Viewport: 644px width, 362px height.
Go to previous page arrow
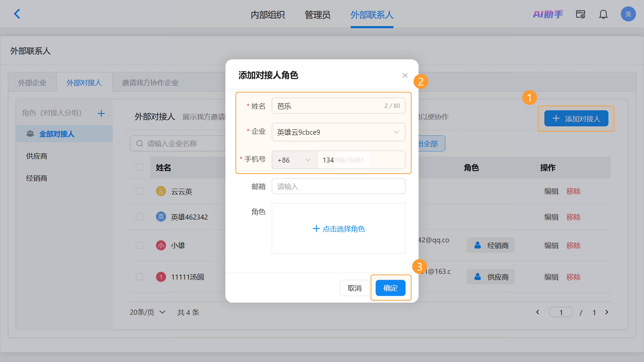coord(538,312)
